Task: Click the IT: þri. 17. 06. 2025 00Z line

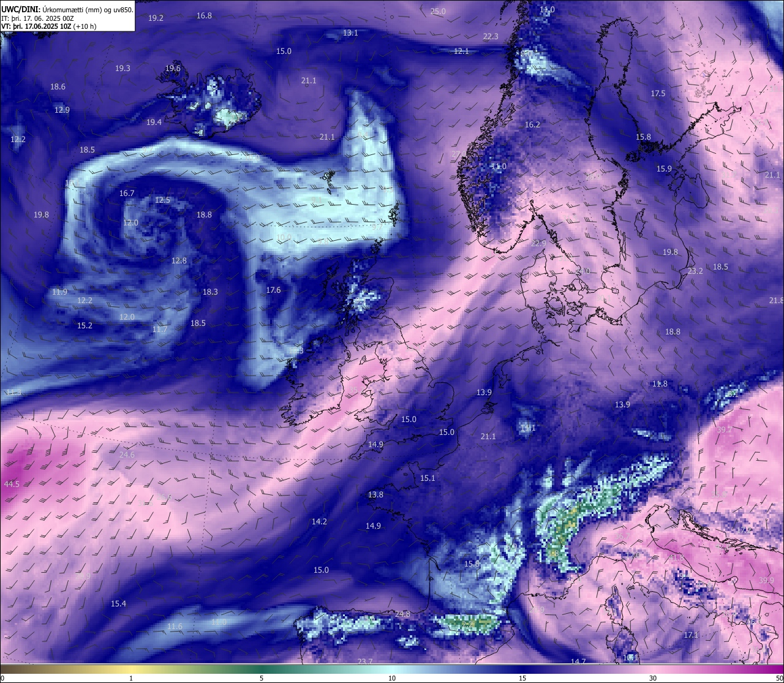Action: pyautogui.click(x=37, y=18)
